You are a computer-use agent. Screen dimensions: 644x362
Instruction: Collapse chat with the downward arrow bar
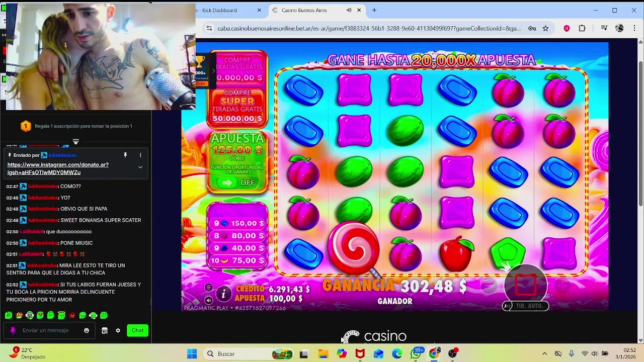pyautogui.click(x=75, y=142)
